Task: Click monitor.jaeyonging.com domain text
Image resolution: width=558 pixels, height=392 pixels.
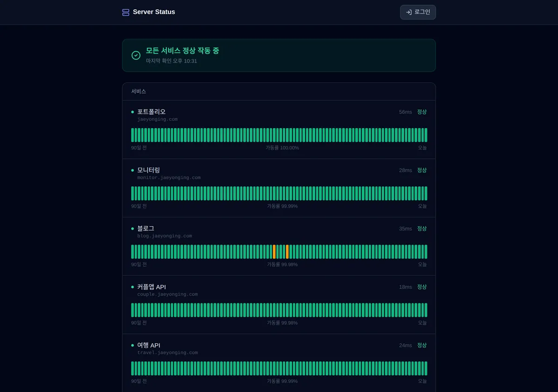Action: pos(169,178)
